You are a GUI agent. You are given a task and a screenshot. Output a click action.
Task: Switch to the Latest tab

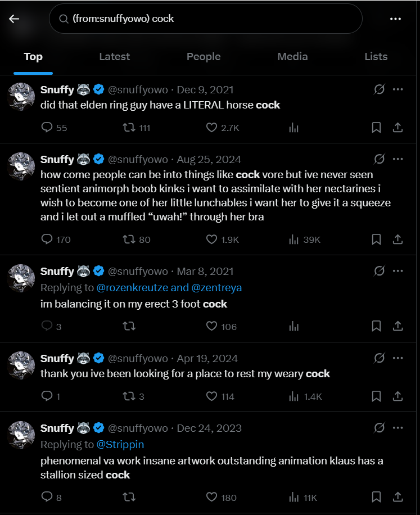(114, 56)
